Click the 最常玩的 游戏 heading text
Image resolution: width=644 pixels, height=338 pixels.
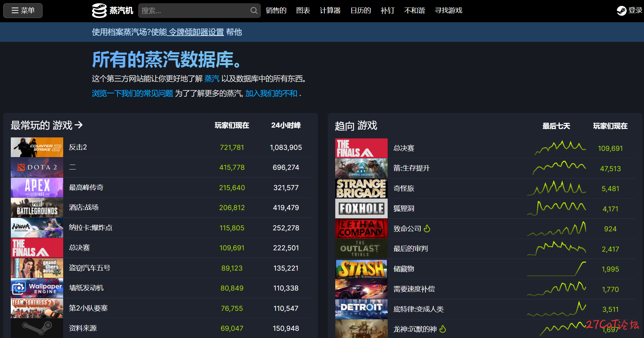(42, 125)
